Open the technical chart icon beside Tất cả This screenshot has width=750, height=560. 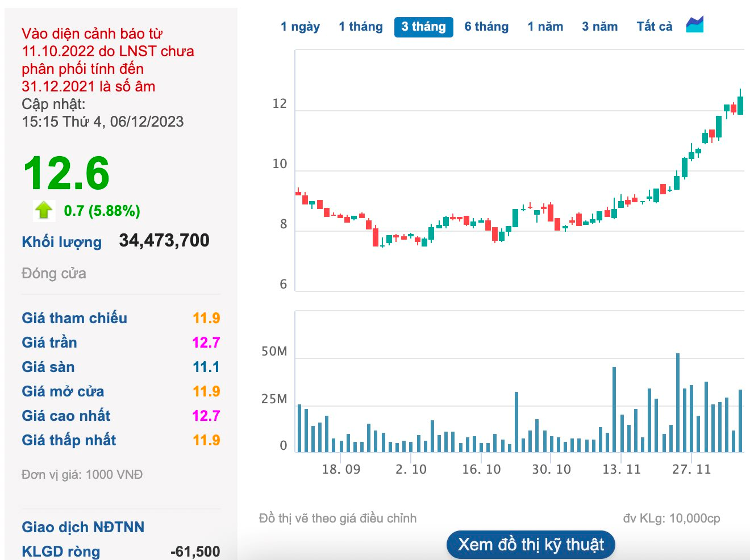(x=694, y=24)
